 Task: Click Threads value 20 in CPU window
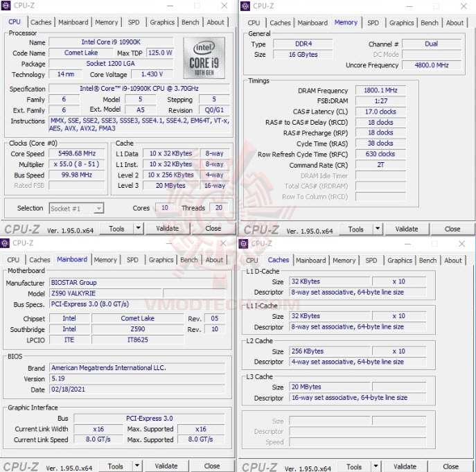coord(218,208)
